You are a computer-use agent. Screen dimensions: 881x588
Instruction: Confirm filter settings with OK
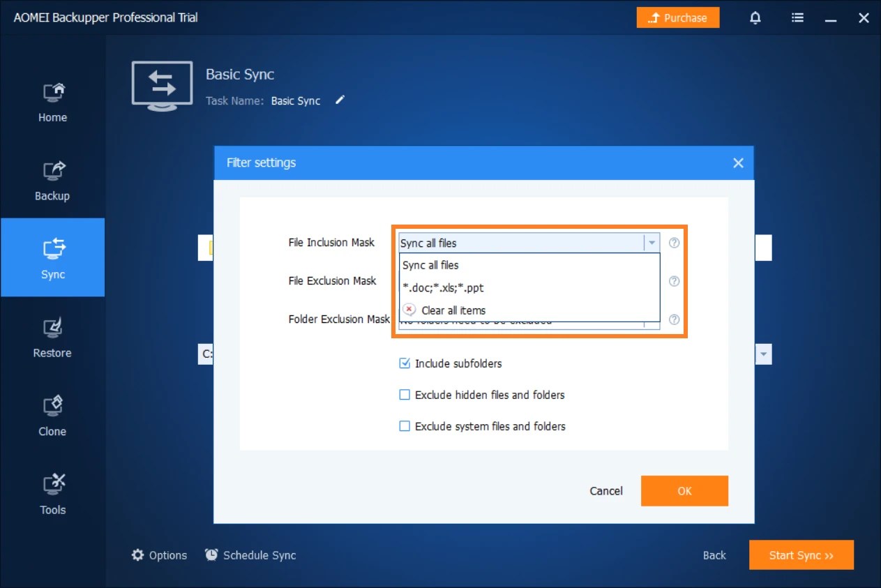coord(684,491)
